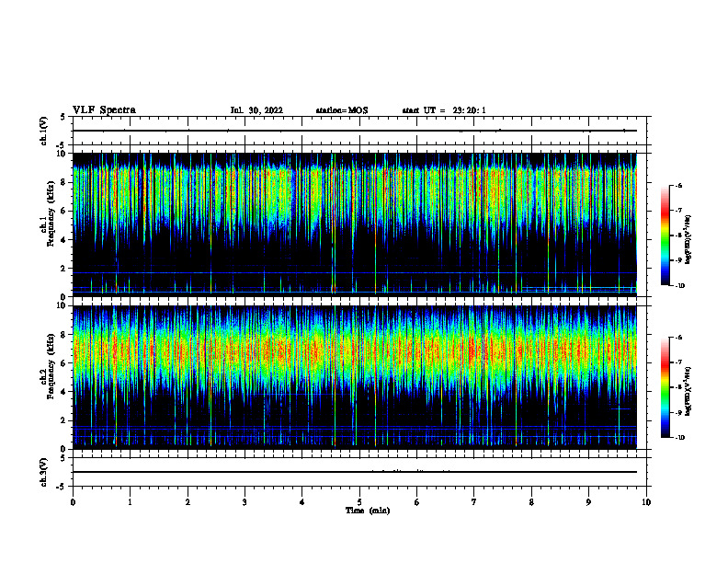This screenshot has height=563, width=728.
Task: Click the 3 minute tick label on time axis
Action: 245,502
